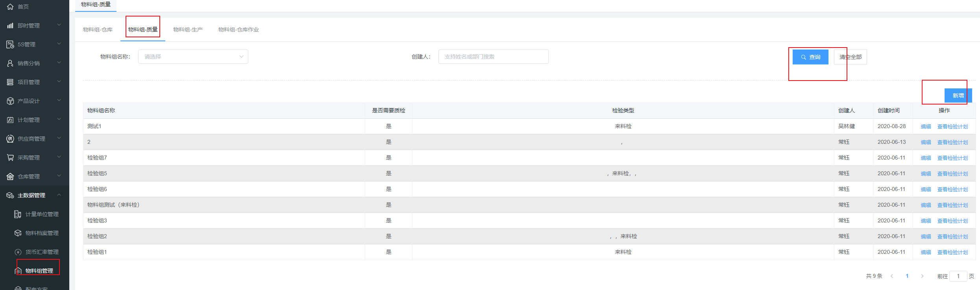The height and width of the screenshot is (290, 980).
Task: Click the 新增 button to add record
Action: pyautogui.click(x=958, y=95)
